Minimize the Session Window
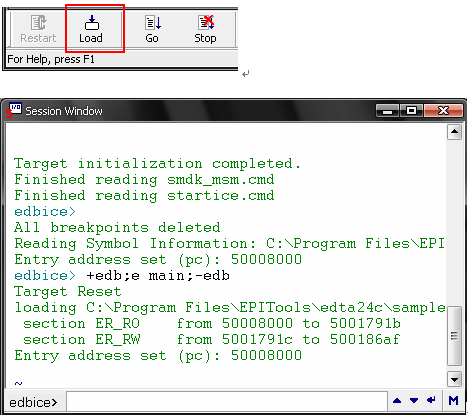This screenshot has height=415, width=468. point(388,111)
